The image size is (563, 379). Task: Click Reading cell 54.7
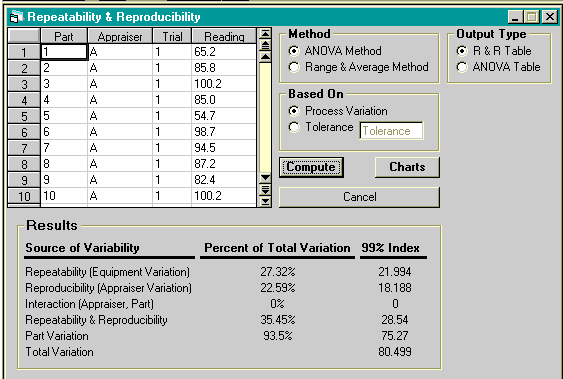coord(224,116)
